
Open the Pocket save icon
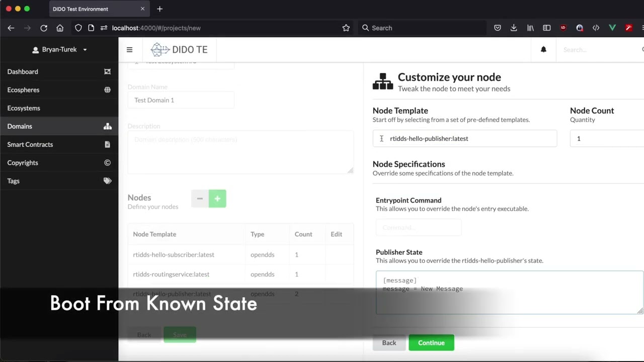point(498,28)
